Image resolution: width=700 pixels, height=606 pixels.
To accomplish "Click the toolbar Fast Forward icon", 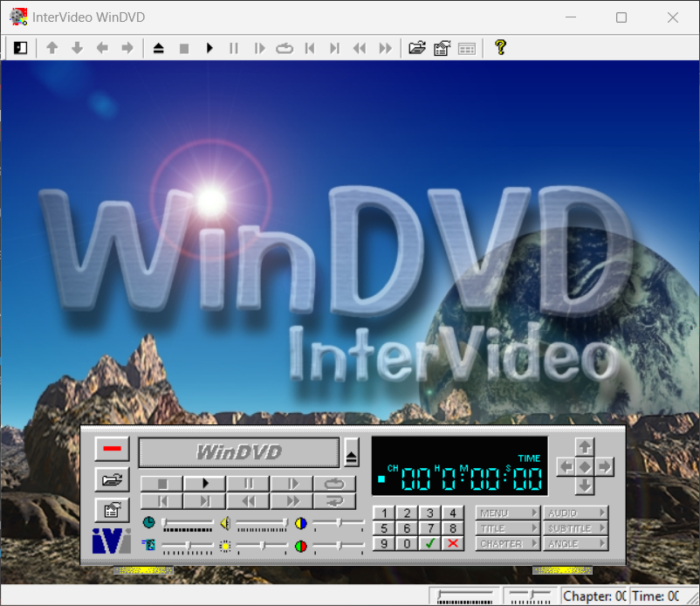I will tap(385, 48).
